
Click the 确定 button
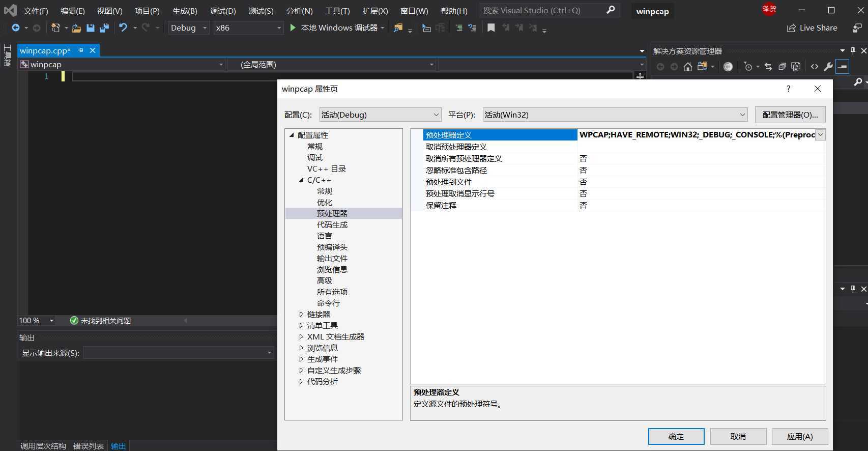point(676,436)
